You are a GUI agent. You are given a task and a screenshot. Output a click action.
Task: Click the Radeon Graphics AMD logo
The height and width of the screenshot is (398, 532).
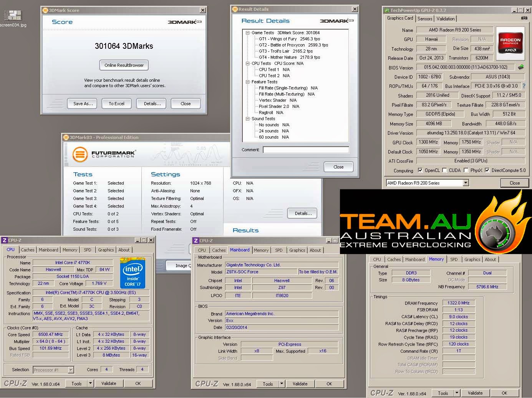pos(510,43)
